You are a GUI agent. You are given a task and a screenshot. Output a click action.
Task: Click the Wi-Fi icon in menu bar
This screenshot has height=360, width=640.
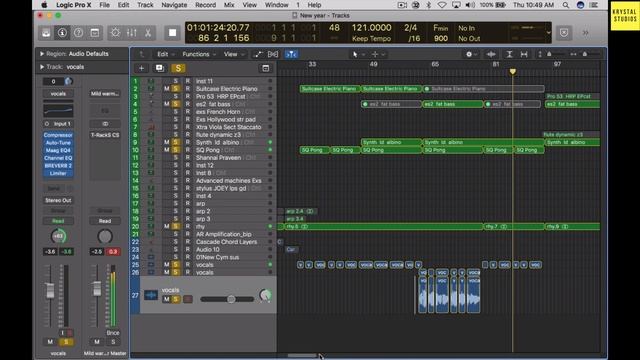point(442,5)
